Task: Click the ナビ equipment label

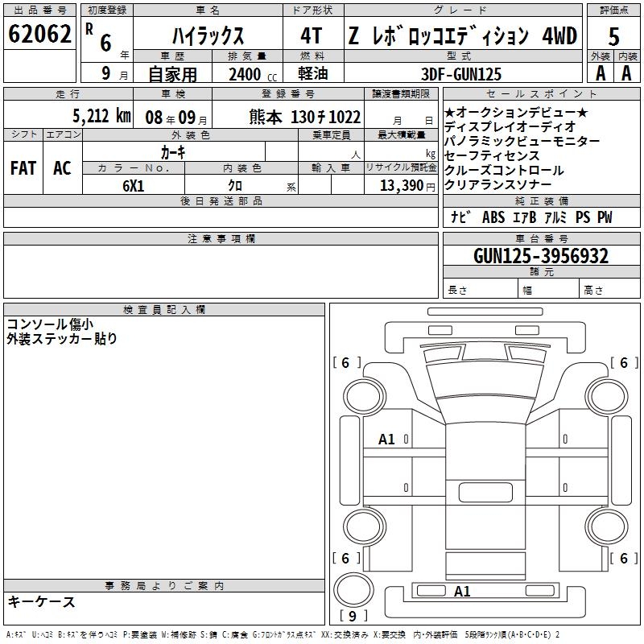Action: point(460,217)
